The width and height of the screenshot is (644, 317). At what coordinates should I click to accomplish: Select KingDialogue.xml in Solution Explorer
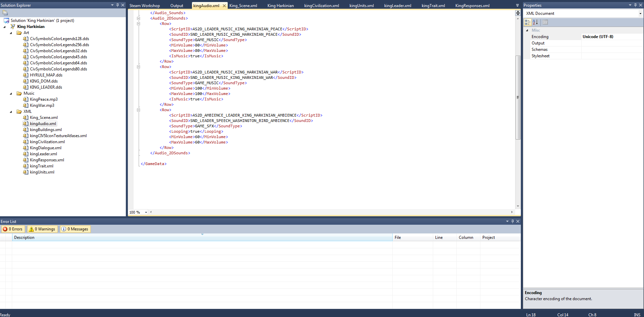click(46, 148)
